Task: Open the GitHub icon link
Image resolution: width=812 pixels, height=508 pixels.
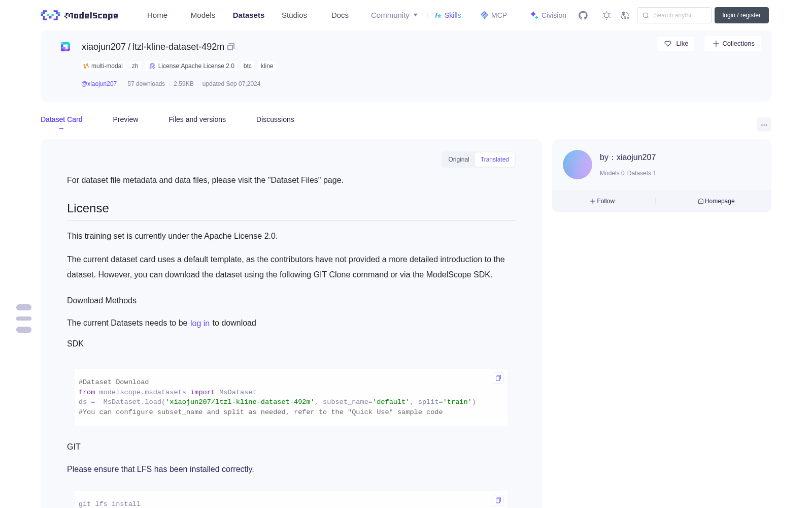Action: click(x=583, y=15)
